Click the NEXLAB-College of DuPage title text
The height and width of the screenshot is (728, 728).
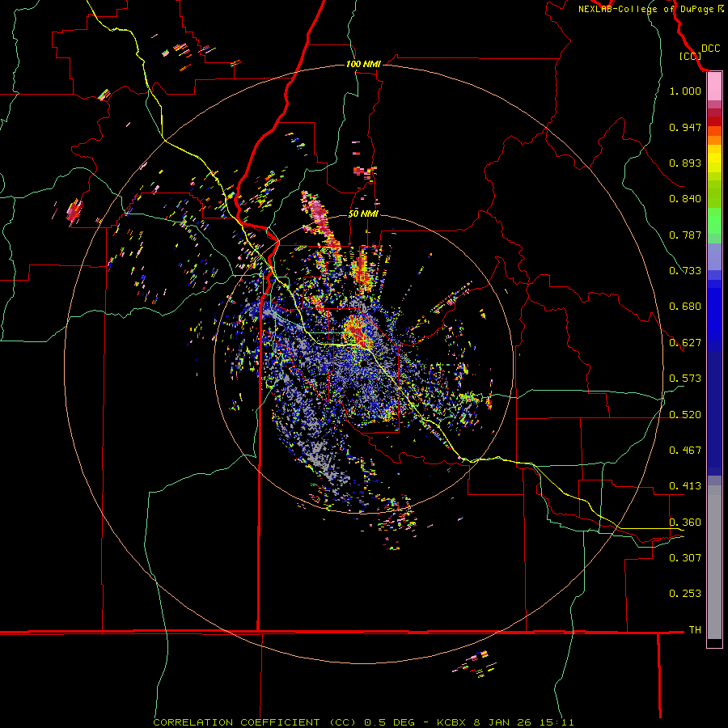pyautogui.click(x=651, y=9)
